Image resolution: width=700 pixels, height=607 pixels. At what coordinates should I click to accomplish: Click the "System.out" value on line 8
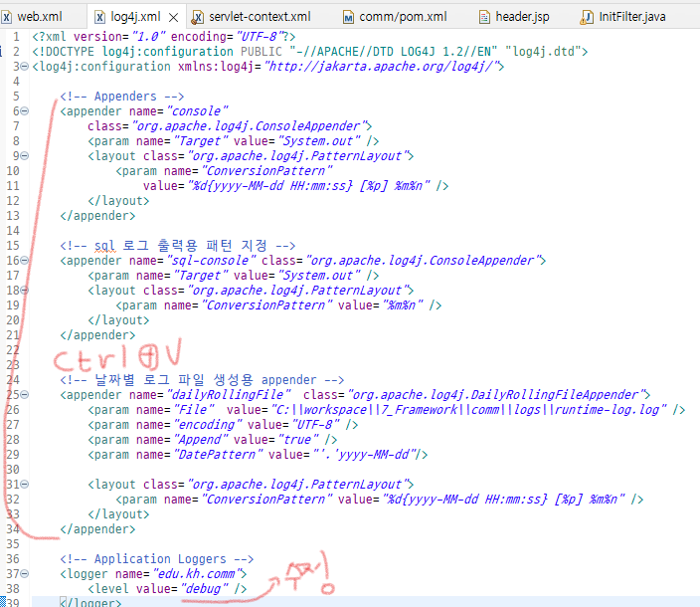pyautogui.click(x=319, y=141)
